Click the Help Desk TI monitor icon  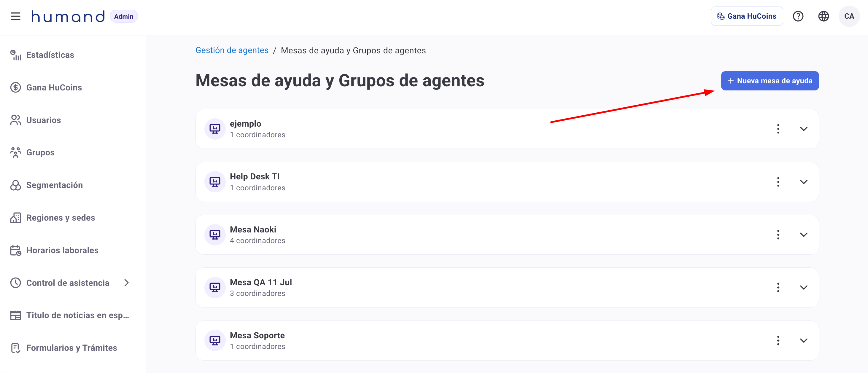(x=215, y=182)
